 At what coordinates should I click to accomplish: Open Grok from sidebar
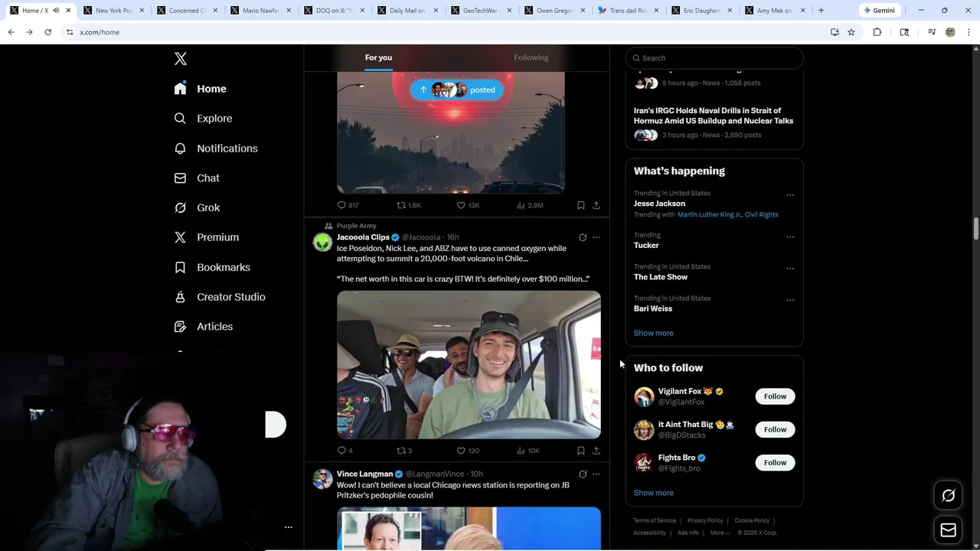coord(197,207)
